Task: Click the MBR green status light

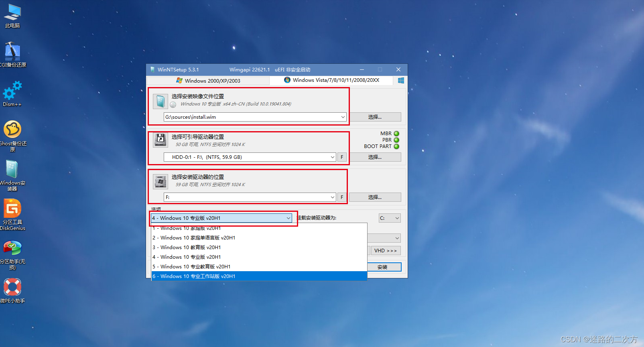Action: click(396, 134)
